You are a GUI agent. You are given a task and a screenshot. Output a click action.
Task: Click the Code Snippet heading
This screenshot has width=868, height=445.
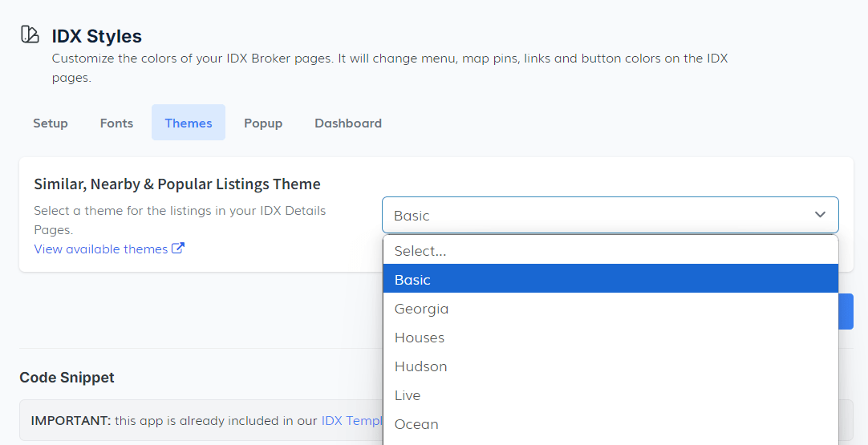coord(67,377)
